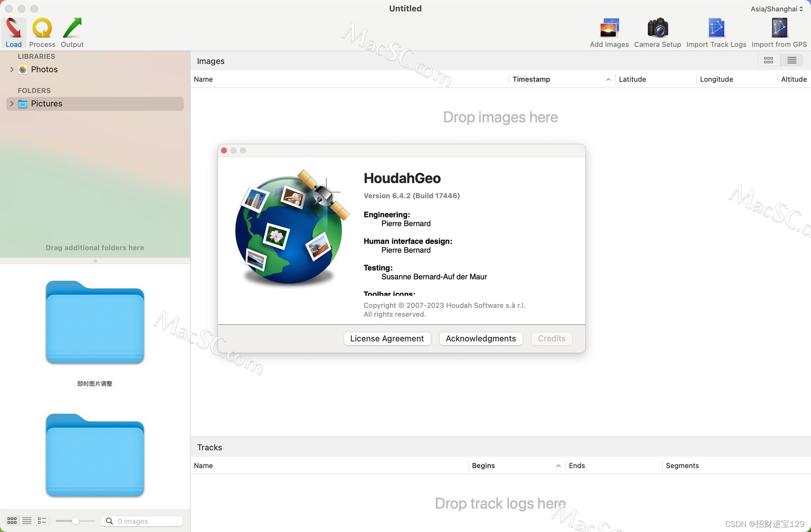This screenshot has width=811, height=532.
Task: Click the sidebar split divider handle
Action: tap(95, 261)
